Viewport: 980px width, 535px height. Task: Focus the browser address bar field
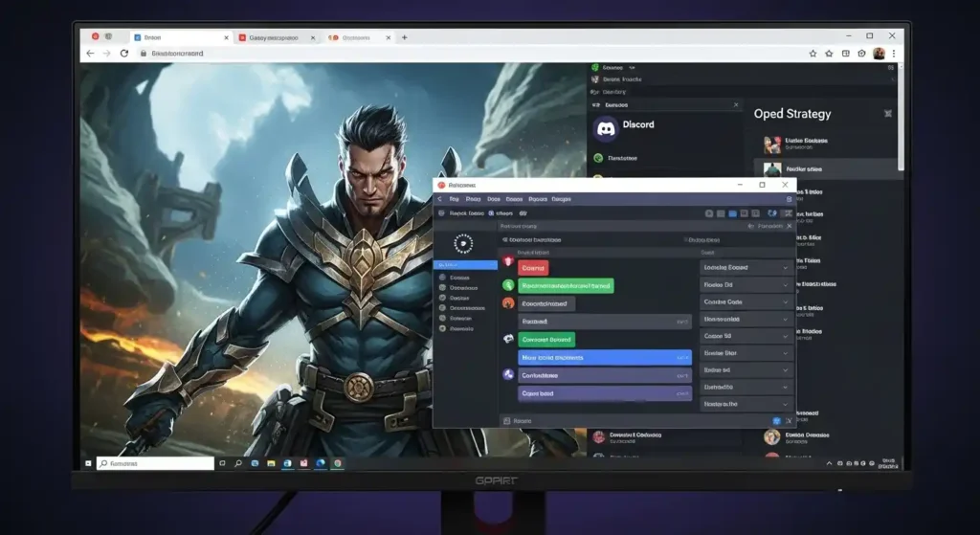click(469, 54)
